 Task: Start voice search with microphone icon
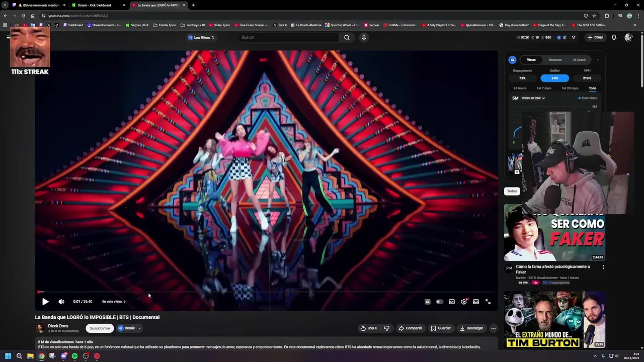364,37
